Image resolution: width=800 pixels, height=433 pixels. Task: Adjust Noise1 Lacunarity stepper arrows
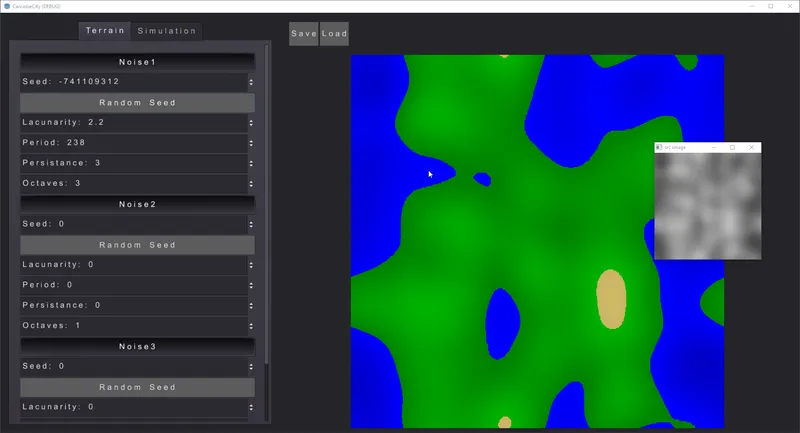[251, 122]
